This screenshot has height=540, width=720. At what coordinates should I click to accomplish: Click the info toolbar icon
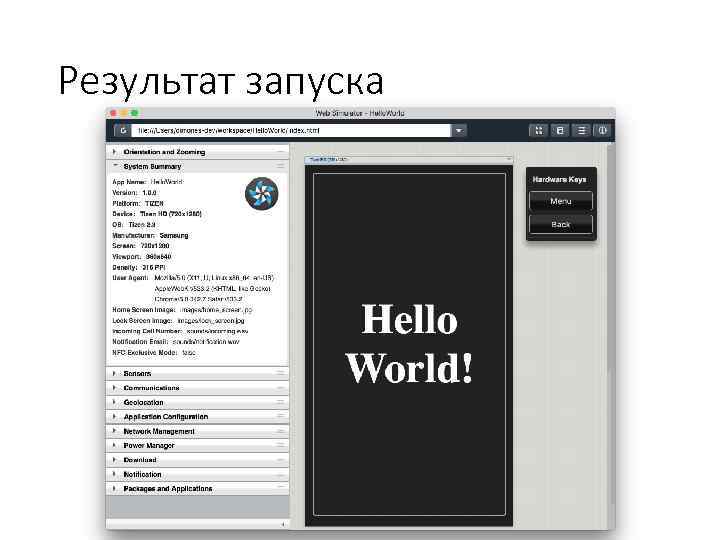tap(602, 130)
